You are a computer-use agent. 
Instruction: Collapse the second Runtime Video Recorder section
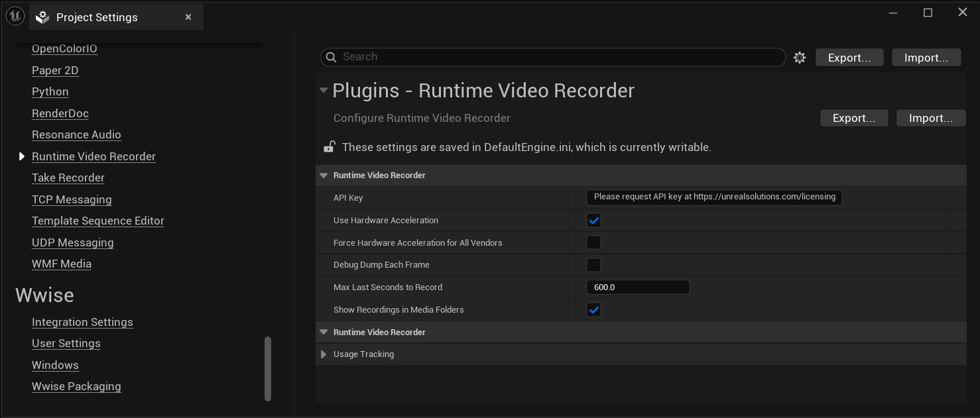click(x=324, y=333)
